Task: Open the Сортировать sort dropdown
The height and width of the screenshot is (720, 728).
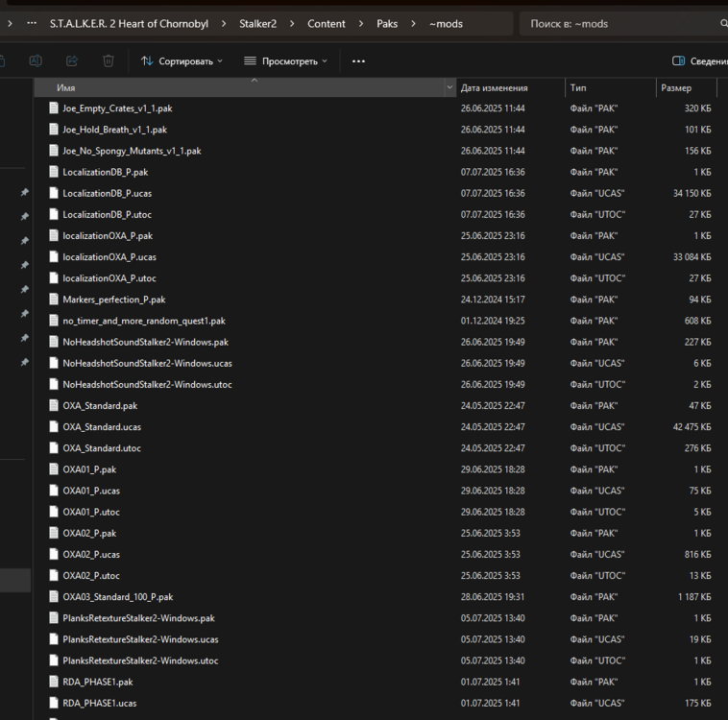Action: point(182,60)
